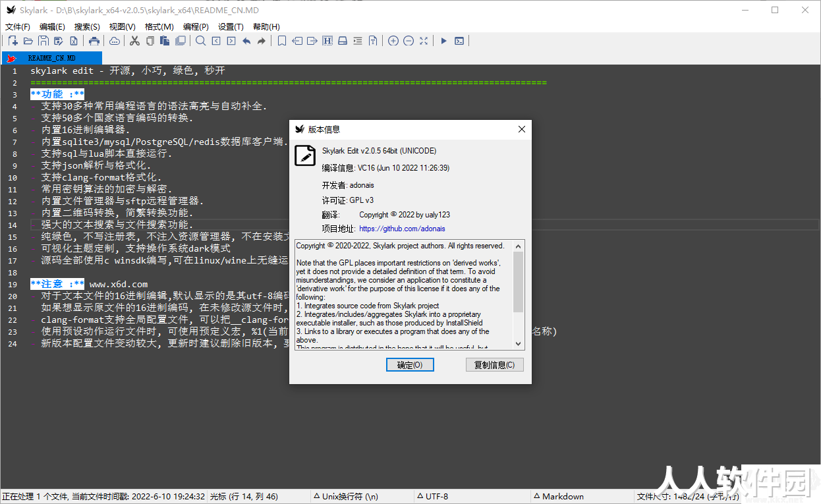Click the Copyright 2022 by ualy123 text
821x504 pixels.
(x=405, y=214)
